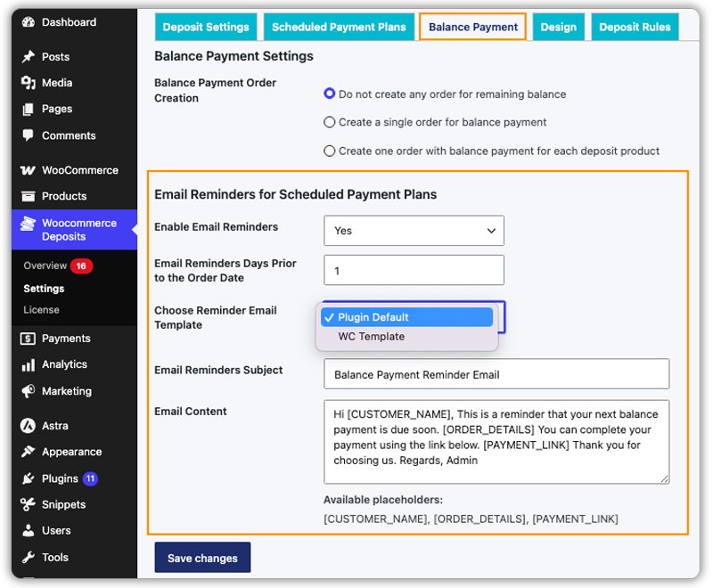Click 'Email Reminders for Scheduled Payment Plans' heading

pyautogui.click(x=296, y=194)
